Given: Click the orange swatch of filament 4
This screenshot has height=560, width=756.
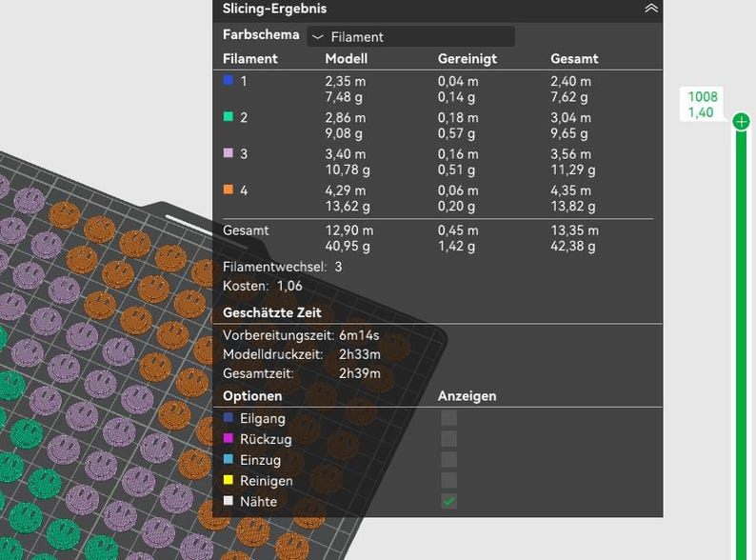Looking at the screenshot, I should click(x=229, y=190).
